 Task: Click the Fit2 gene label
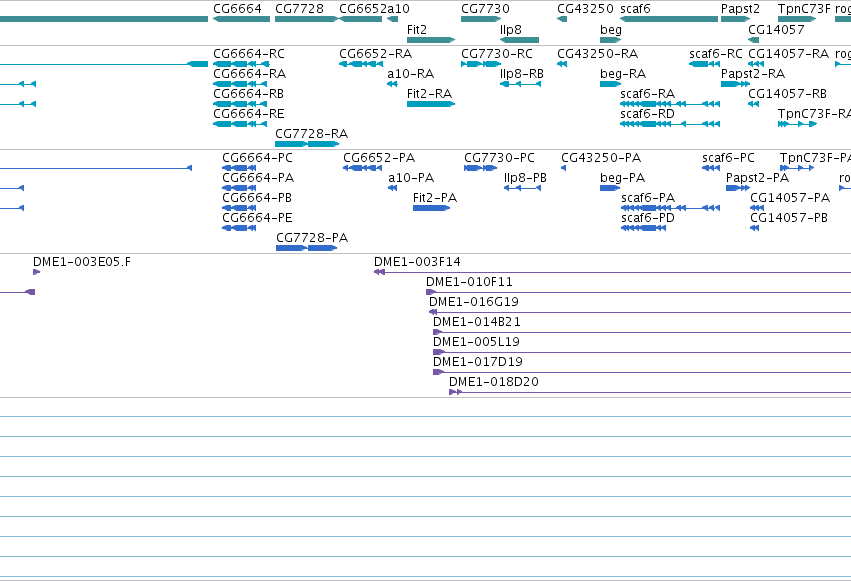(417, 29)
